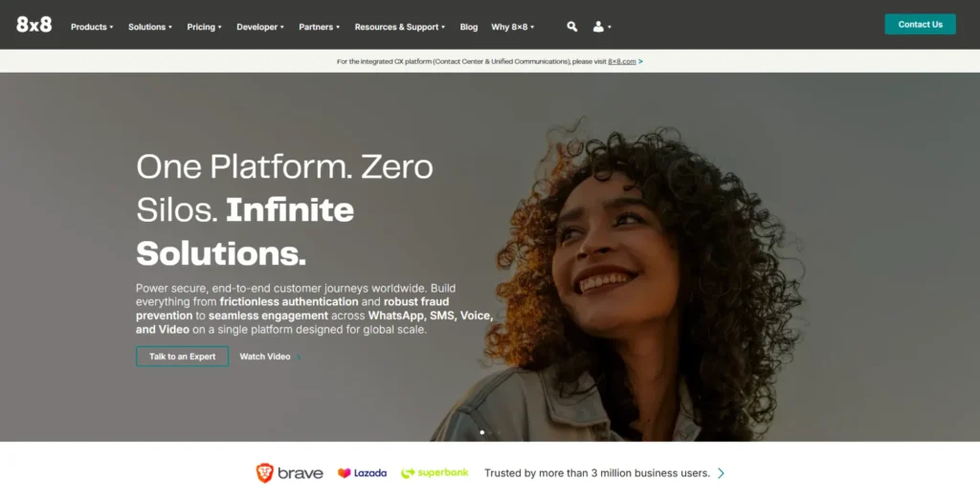Click Talk to an Expert button
Screen dimensions: 980x501
[x=183, y=356]
